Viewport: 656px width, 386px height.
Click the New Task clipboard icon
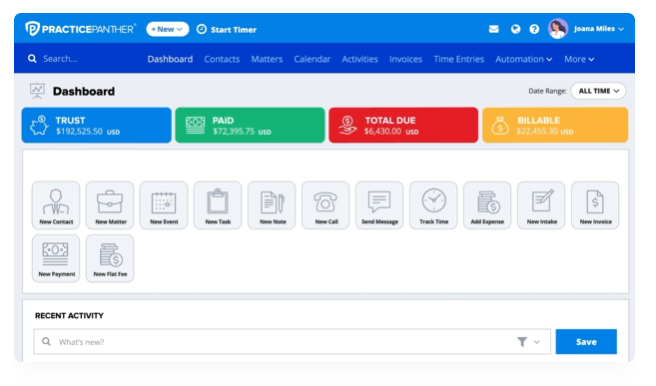pos(218,205)
